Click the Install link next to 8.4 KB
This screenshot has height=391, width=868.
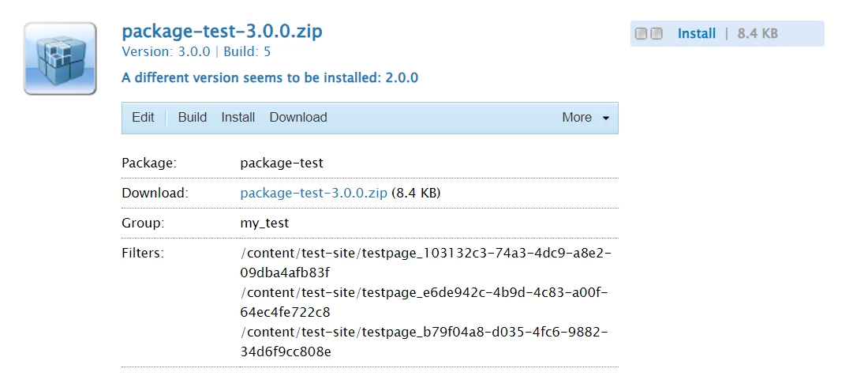click(x=697, y=34)
